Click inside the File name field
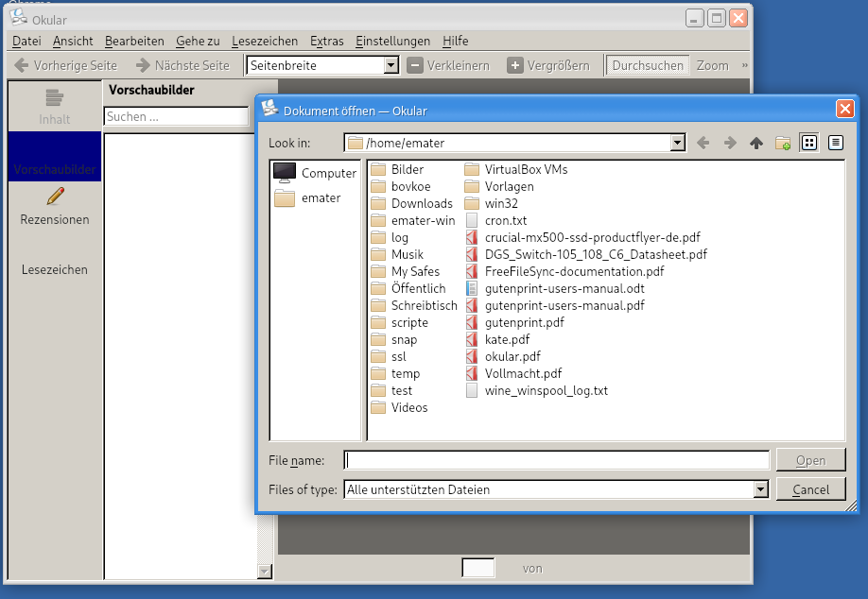The height and width of the screenshot is (599, 868). [x=557, y=460]
